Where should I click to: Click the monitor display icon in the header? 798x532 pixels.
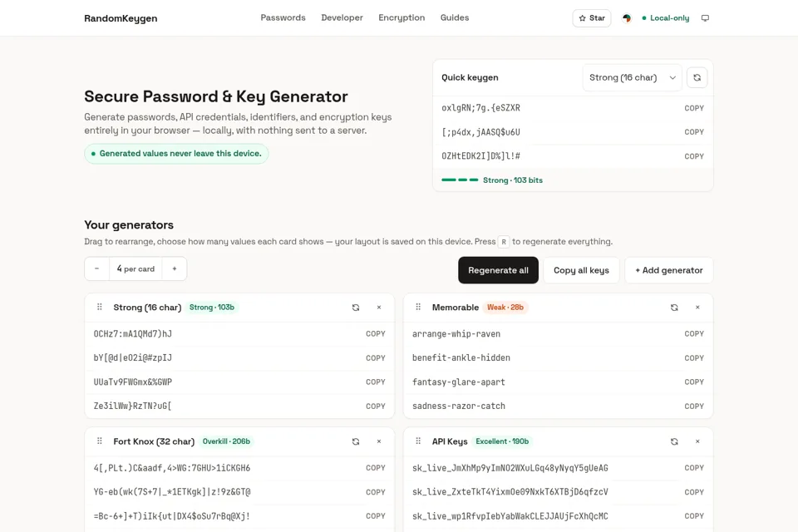pyautogui.click(x=705, y=17)
